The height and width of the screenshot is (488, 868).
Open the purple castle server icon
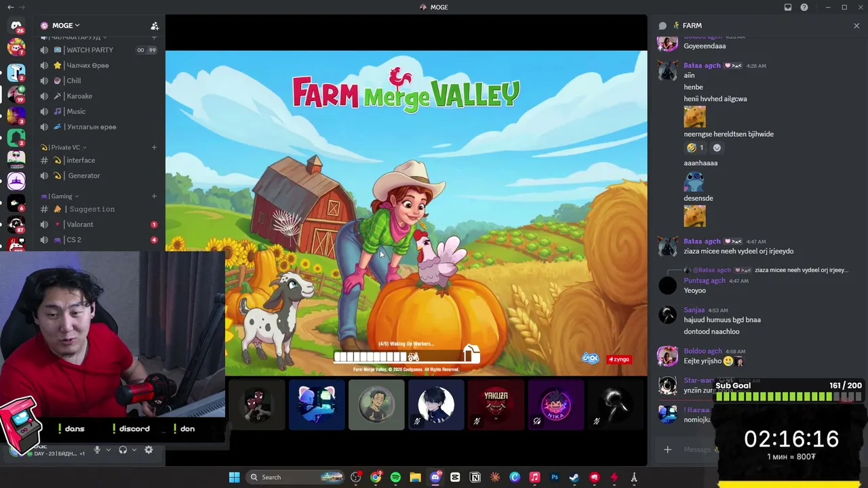point(16,181)
